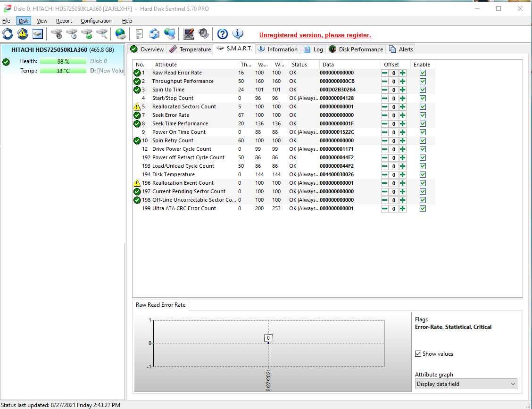Toggle Enable checkbox for Reallocated Sectors Count
This screenshot has height=409, width=532.
423,107
